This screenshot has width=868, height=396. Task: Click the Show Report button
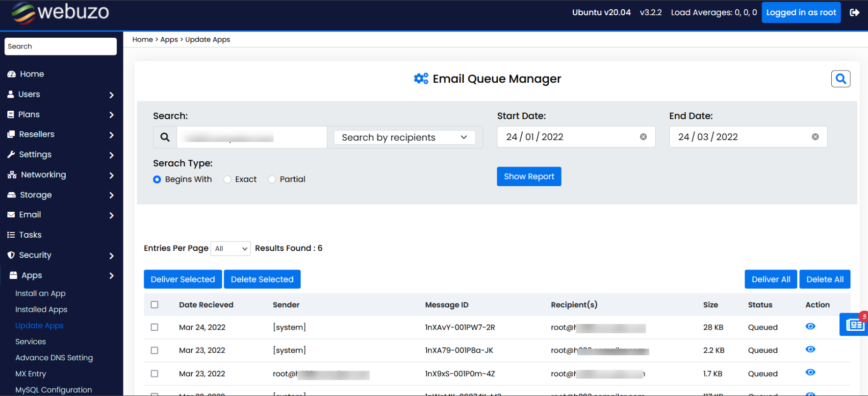pos(529,176)
